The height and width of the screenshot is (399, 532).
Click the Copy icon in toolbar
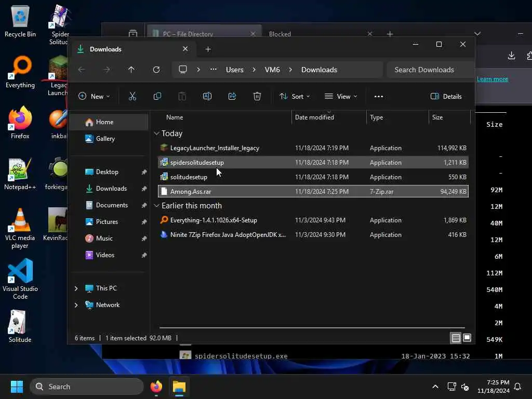click(157, 96)
